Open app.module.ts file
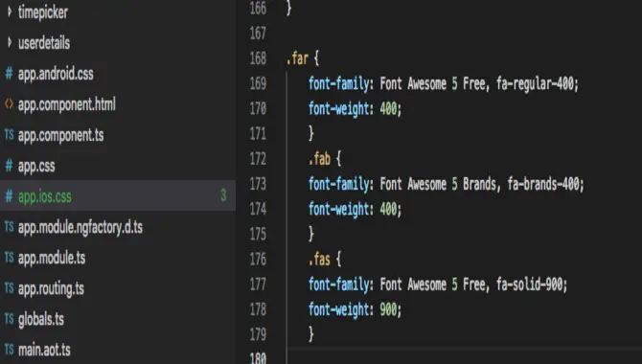Image resolution: width=642 pixels, height=364 pixels. click(x=52, y=258)
